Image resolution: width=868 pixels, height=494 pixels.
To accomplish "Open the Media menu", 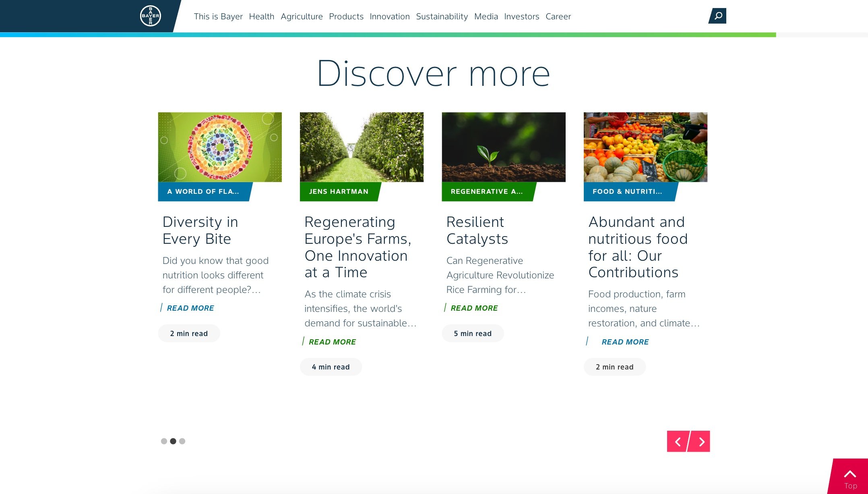I will [x=486, y=17].
